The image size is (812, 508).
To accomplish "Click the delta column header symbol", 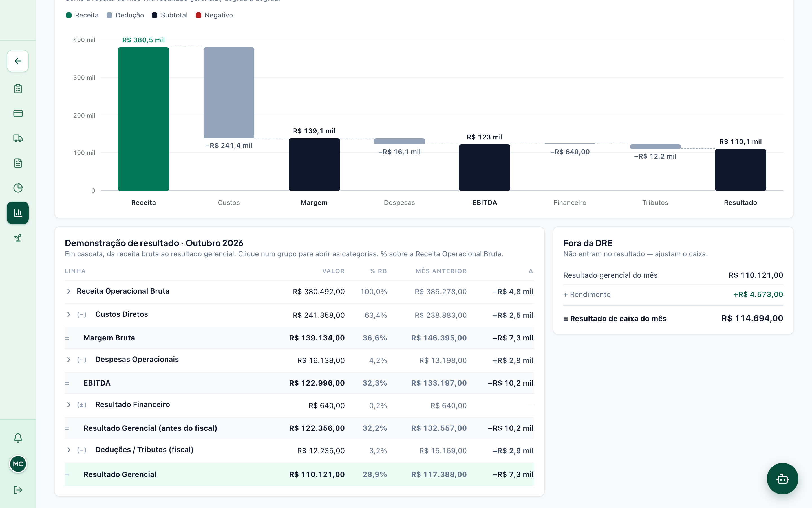I will click(x=531, y=271).
